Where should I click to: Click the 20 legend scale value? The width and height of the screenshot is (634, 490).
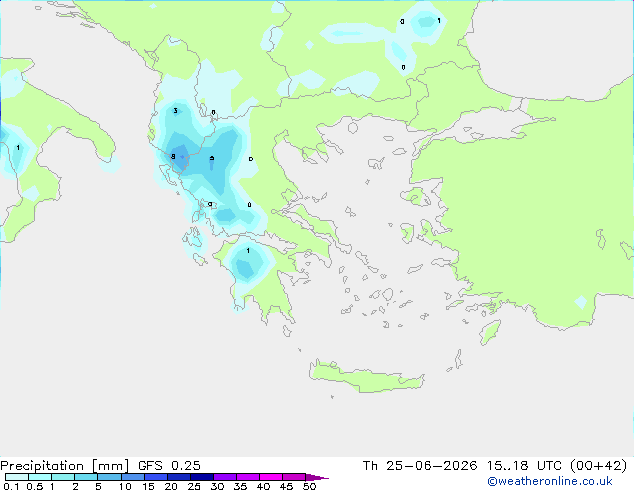point(171,486)
